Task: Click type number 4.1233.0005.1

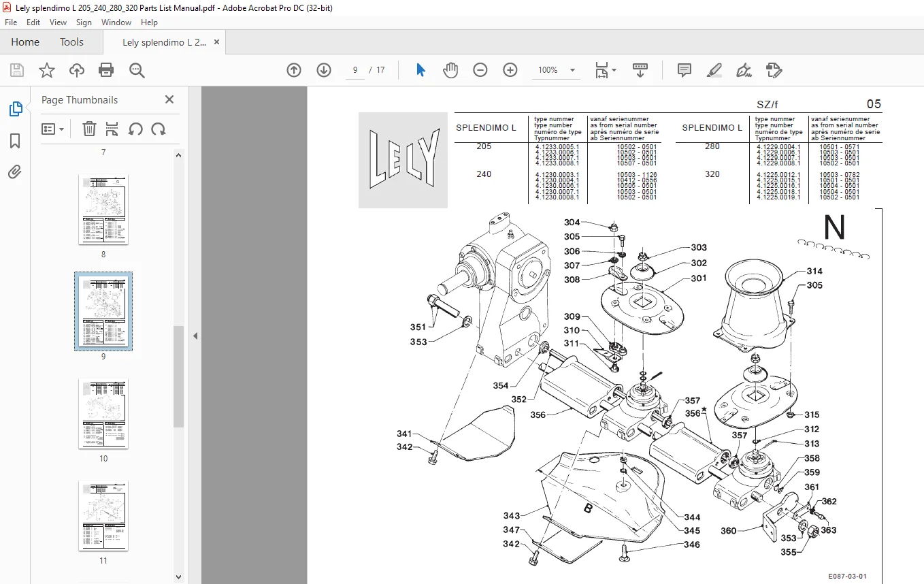Action: (x=557, y=146)
